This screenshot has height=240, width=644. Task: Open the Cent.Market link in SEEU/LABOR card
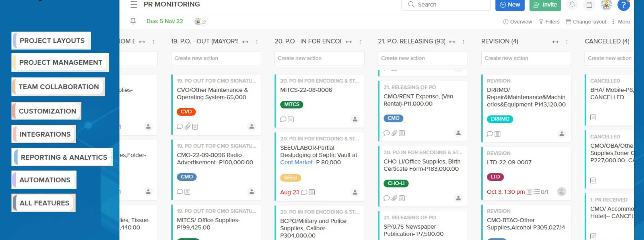click(297, 162)
